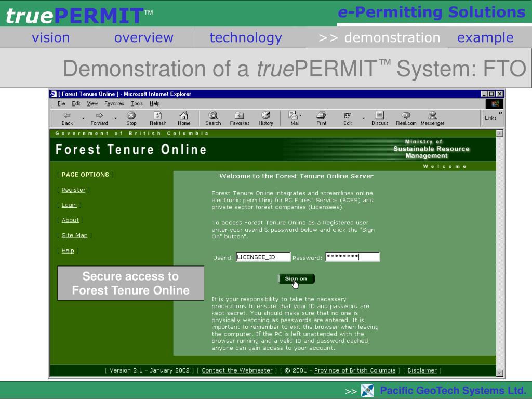Screen dimensions: 532x399
Task: Click the Forward toolbar icon
Action: pyautogui.click(x=99, y=116)
